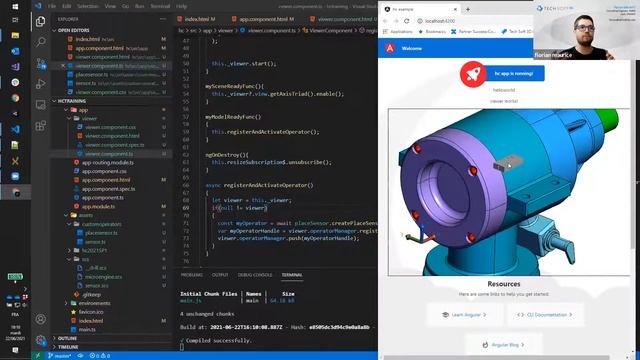Click the Outlook icon in Windows taskbar
Image resolution: width=640 pixels, height=360 pixels.
pos(16,51)
